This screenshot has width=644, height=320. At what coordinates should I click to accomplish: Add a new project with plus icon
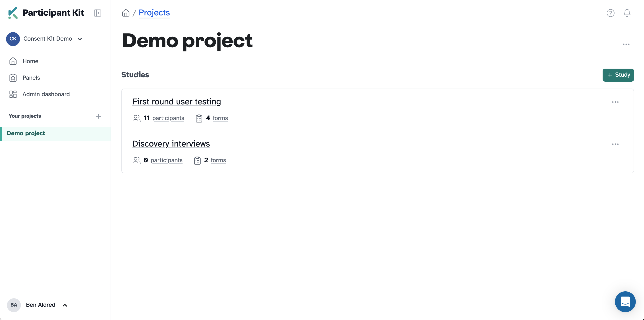pos(98,116)
